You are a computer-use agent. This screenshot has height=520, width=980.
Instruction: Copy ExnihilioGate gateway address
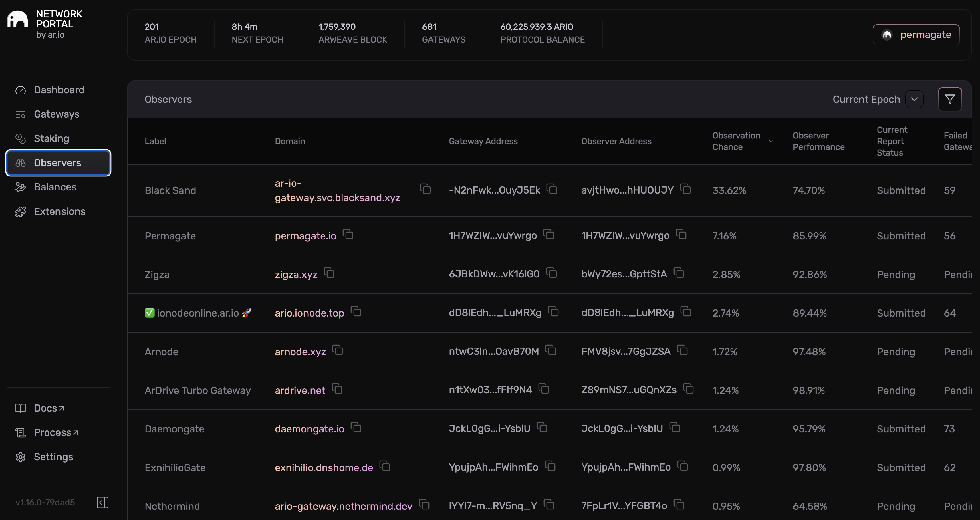click(550, 466)
